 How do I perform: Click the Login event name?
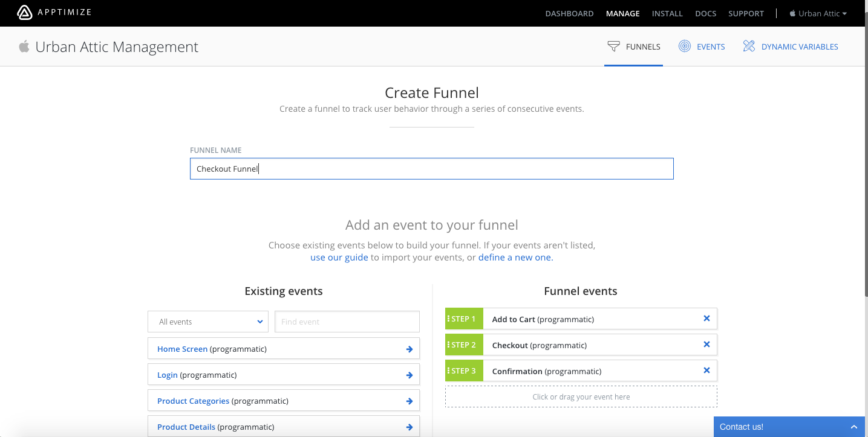[x=168, y=375]
